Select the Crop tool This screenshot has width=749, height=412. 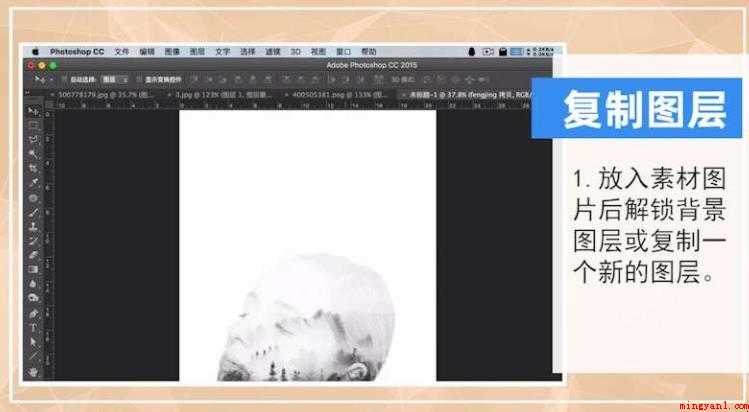coord(34,168)
